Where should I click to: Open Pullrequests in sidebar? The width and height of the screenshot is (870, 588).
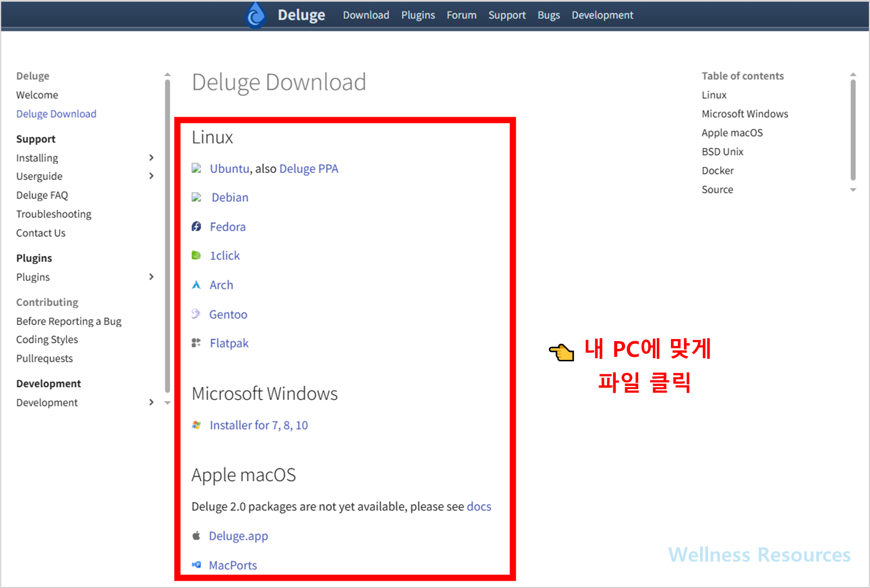[x=44, y=358]
